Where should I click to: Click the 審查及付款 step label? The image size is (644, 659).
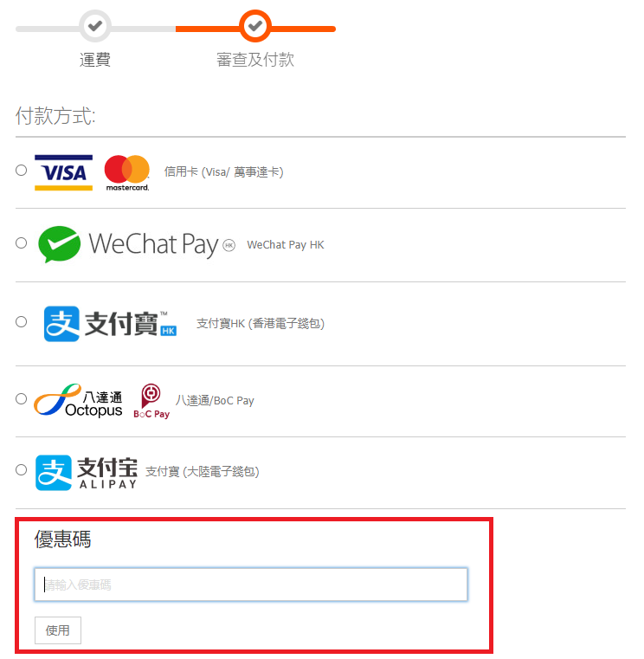255,60
